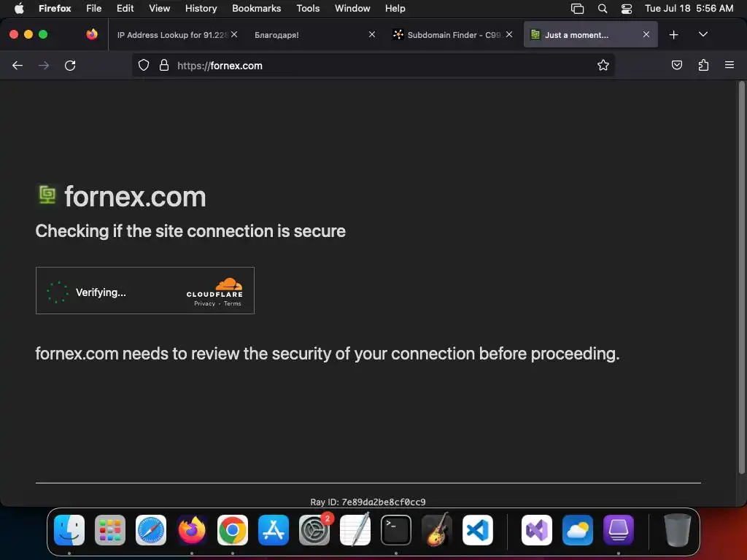The height and width of the screenshot is (560, 747).
Task: Click the Verifying spinner indicator
Action: 58,292
